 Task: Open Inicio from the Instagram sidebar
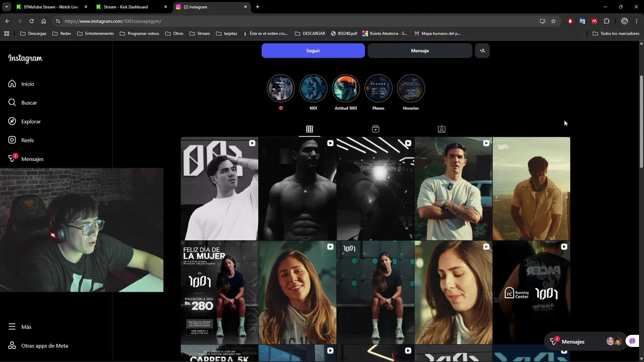pos(21,84)
